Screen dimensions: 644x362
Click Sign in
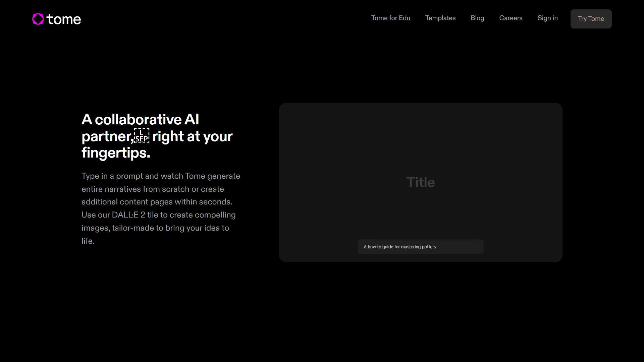coord(547,18)
